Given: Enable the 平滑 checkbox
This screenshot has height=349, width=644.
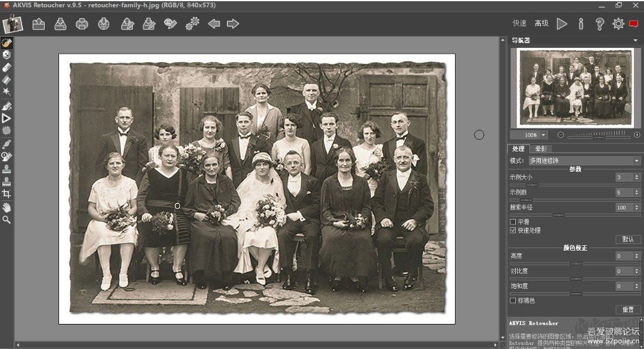Looking at the screenshot, I should pos(513,222).
